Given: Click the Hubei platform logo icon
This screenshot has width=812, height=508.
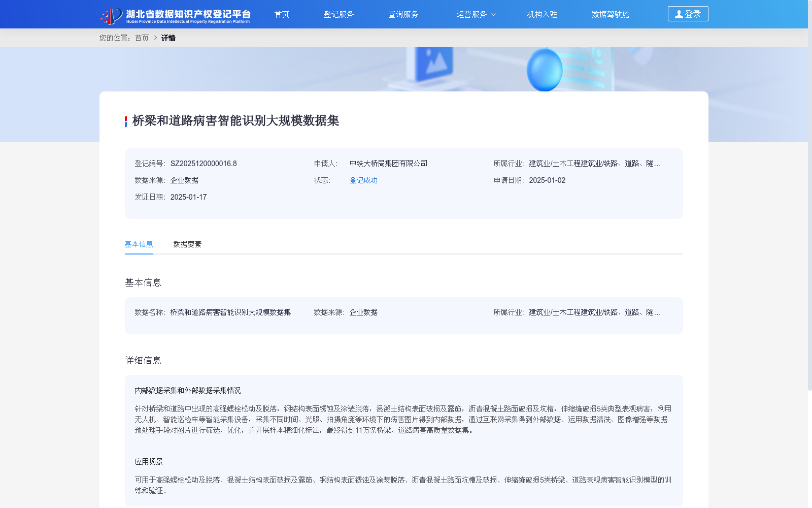Looking at the screenshot, I should pos(111,16).
